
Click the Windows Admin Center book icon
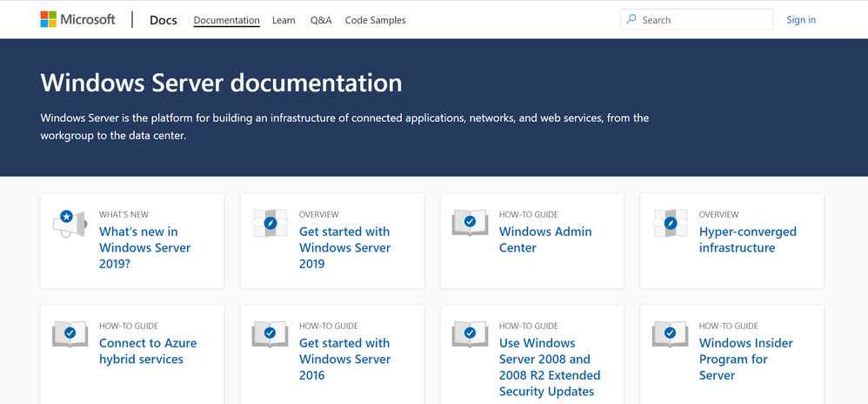(x=470, y=224)
